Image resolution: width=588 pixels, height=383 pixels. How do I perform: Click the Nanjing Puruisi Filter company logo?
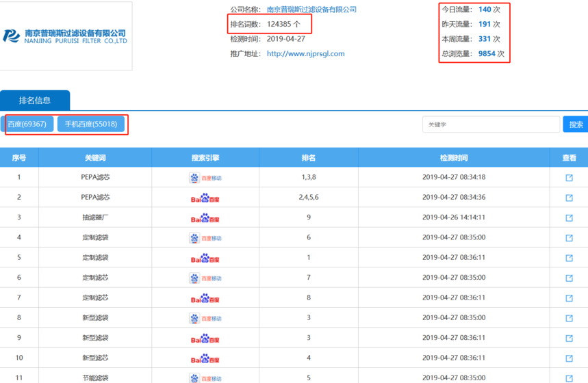click(65, 36)
